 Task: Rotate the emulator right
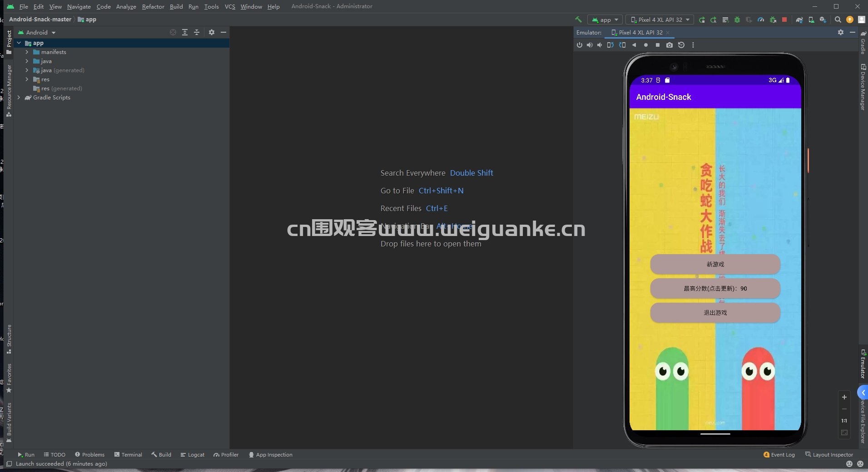pyautogui.click(x=622, y=45)
